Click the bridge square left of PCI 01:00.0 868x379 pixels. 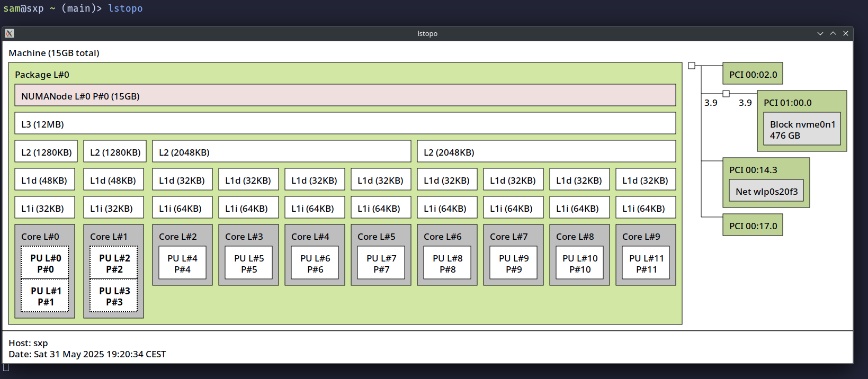726,94
